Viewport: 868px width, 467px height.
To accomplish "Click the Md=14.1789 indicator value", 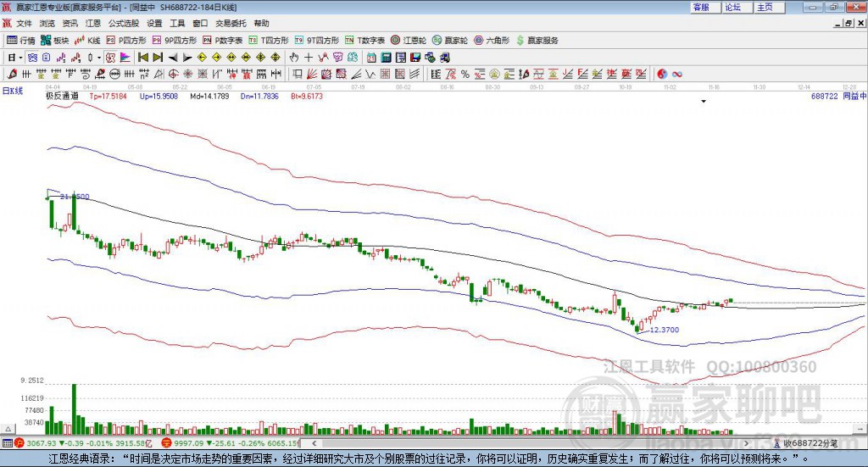I will tap(209, 96).
